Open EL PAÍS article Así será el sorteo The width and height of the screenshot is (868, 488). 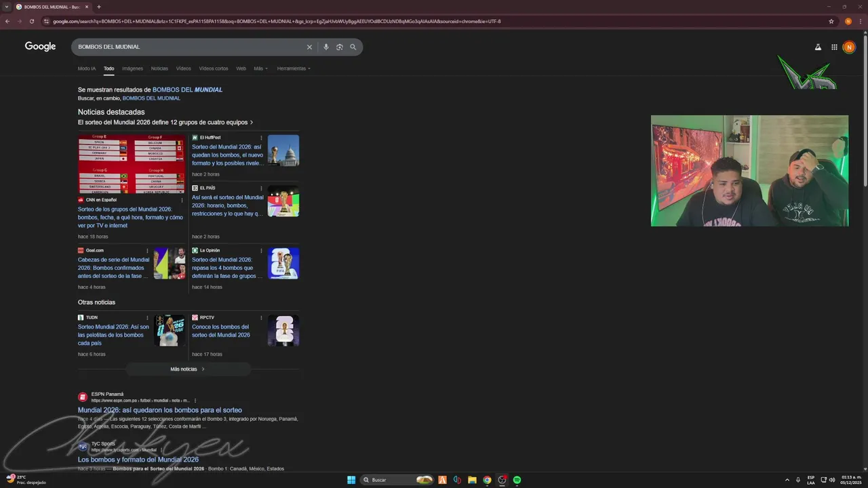click(x=228, y=205)
